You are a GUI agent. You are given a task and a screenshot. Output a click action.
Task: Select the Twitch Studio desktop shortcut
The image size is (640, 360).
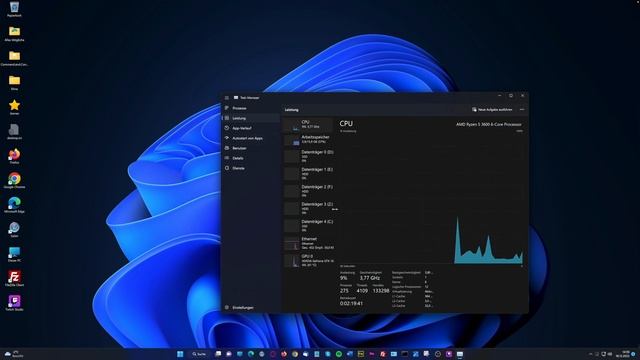point(14,303)
